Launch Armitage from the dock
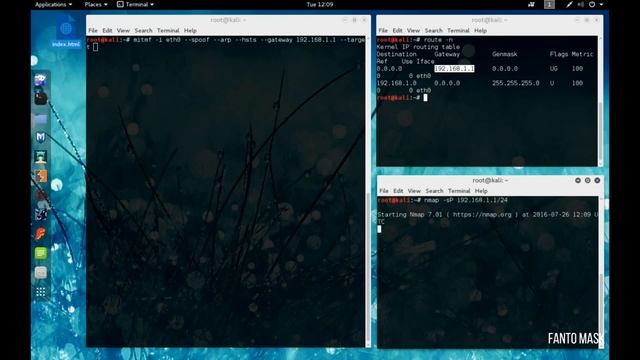 tap(40, 157)
